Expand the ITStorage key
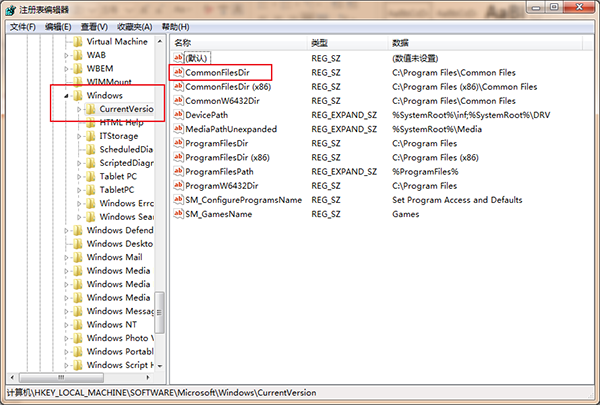The height and width of the screenshot is (405, 600). point(79,136)
